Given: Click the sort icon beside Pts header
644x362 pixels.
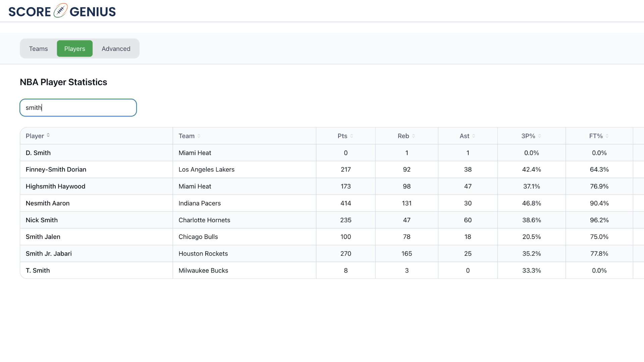Looking at the screenshot, I should point(352,136).
